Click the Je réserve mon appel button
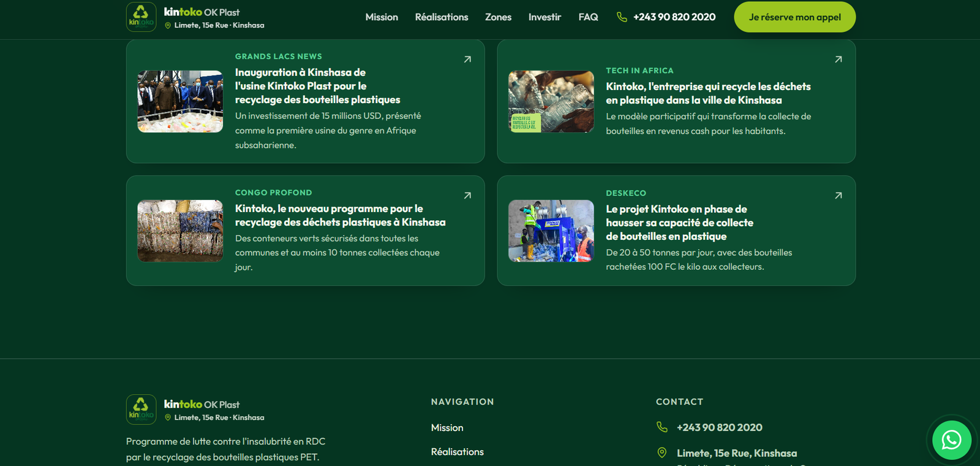Image resolution: width=980 pixels, height=466 pixels. click(x=794, y=17)
